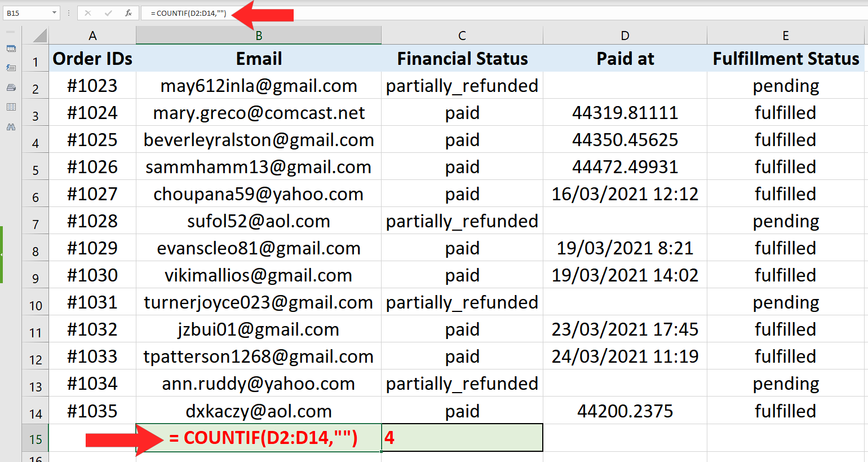
Task: Click the stacked sheets icon in sidebar
Action: tap(11, 87)
